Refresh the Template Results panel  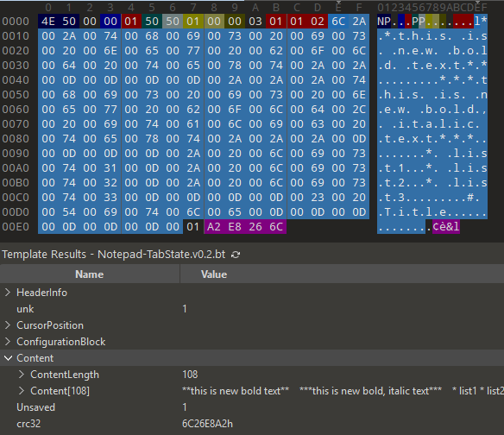(236, 255)
